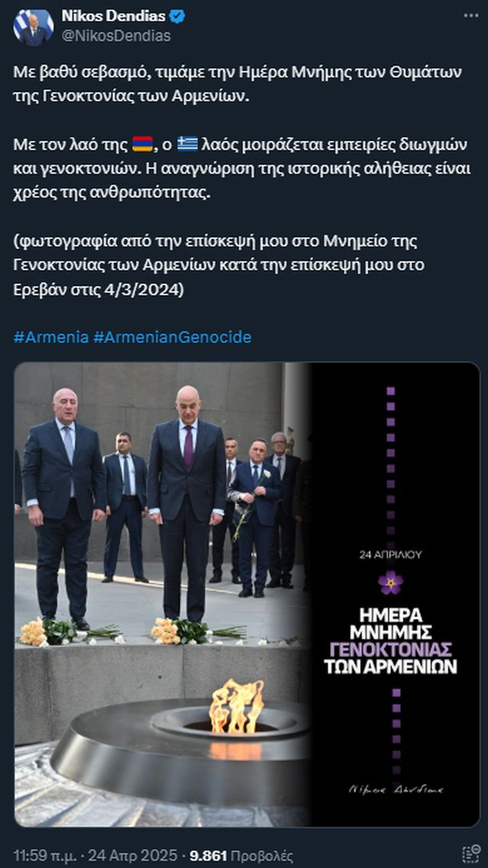Click the Greek flag emoji in the text
Screen dimensions: 488x868
[x=188, y=145]
